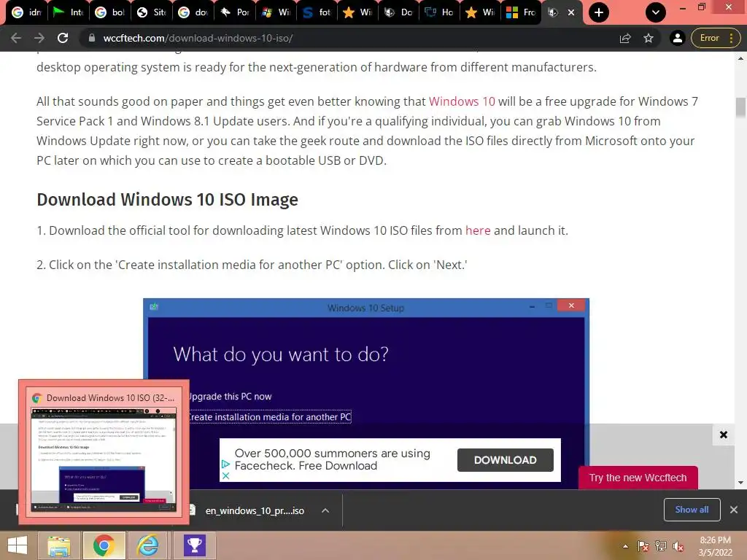747x560 pixels.
Task: Switch to the 'dow' Google tab
Action: point(192,12)
